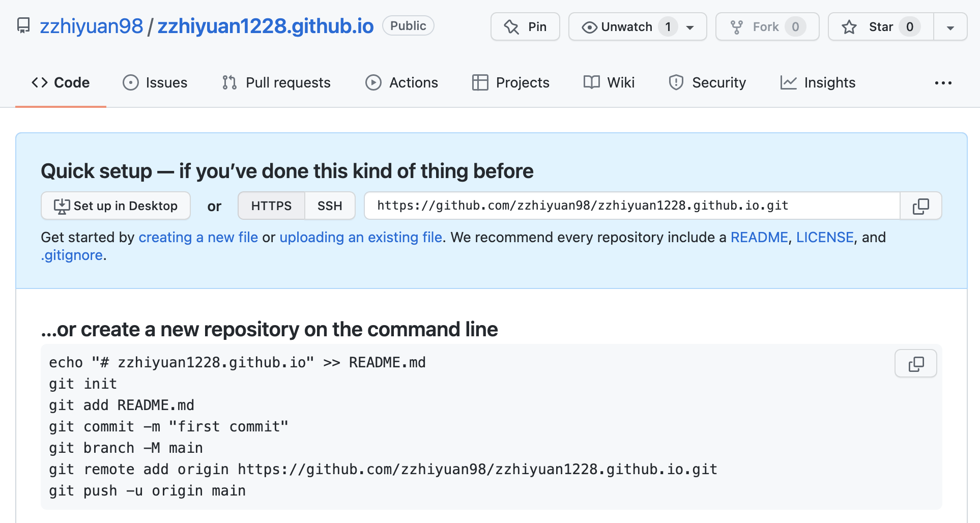Click the Fork button
The height and width of the screenshot is (523, 980).
[x=767, y=26]
